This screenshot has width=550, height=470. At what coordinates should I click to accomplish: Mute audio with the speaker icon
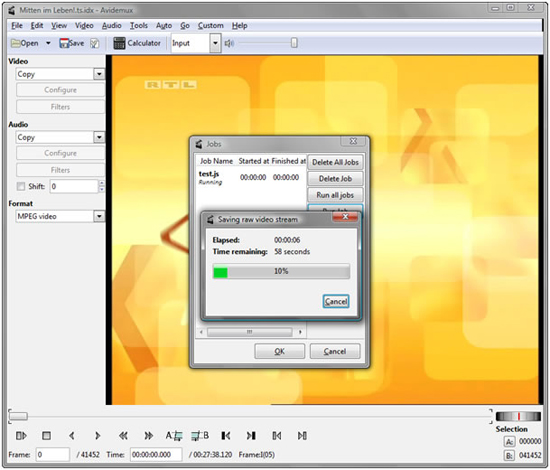[x=229, y=43]
